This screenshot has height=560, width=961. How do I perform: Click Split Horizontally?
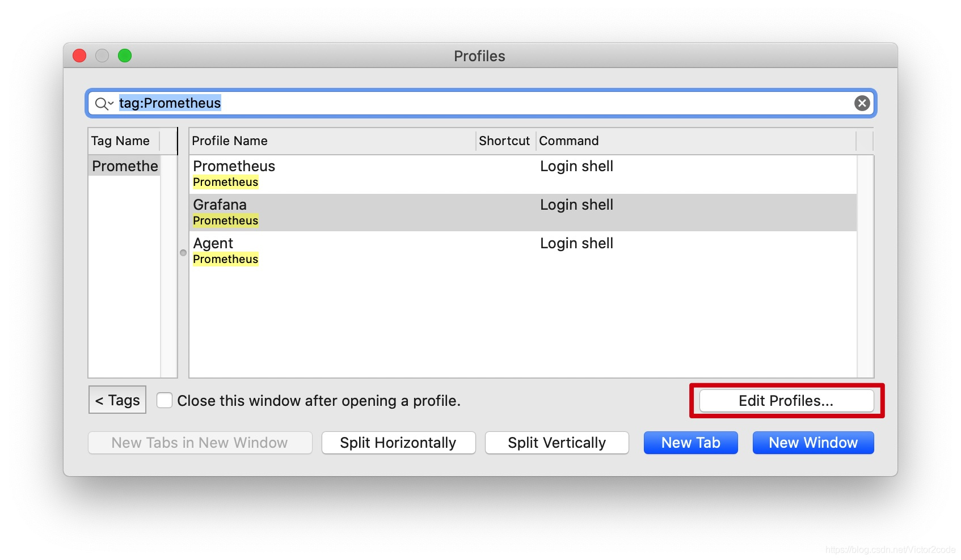pos(398,443)
